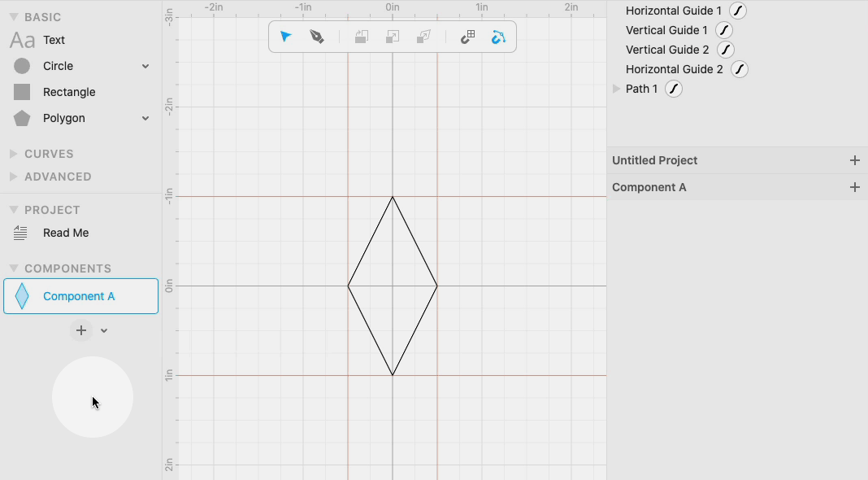Image resolution: width=868 pixels, height=480 pixels.
Task: Click the plus next to Component A header
Action: coord(854,187)
